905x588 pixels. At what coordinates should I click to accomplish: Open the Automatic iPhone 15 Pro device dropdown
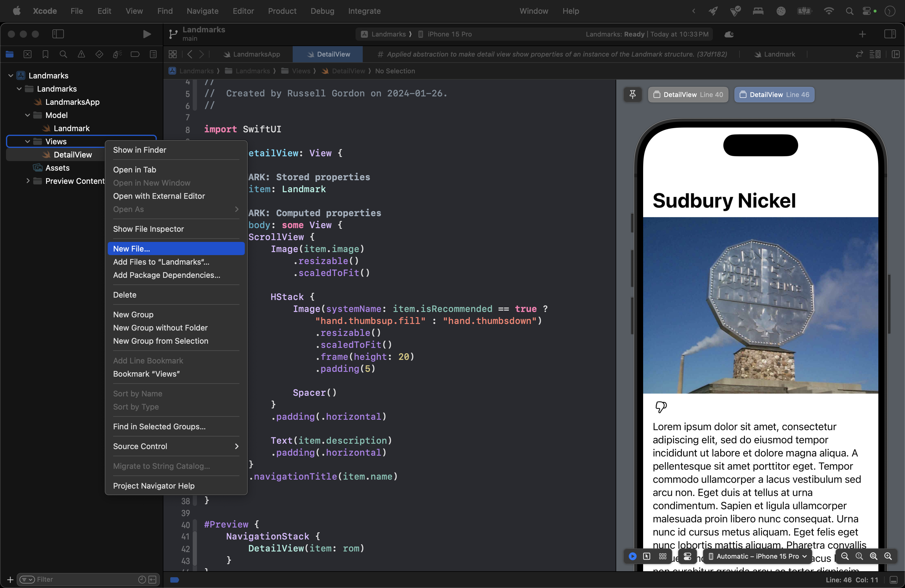coord(757,556)
